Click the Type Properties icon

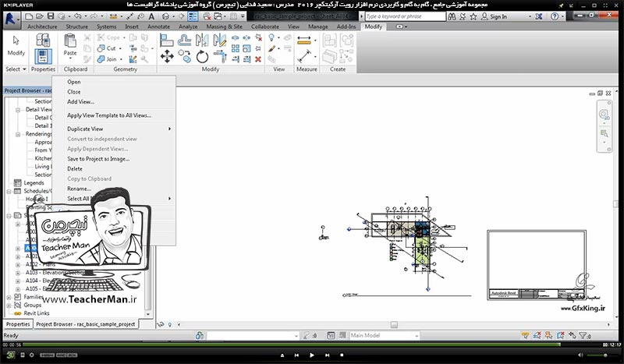pos(43,41)
